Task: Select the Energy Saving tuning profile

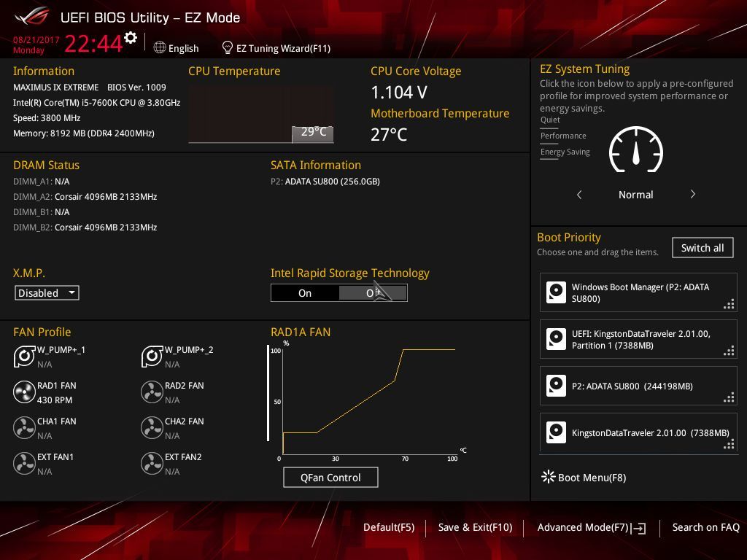Action: [565, 152]
